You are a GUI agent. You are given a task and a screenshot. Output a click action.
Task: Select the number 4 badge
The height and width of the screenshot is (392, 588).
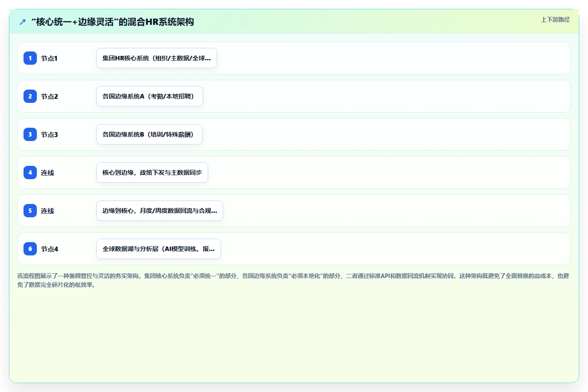click(x=30, y=172)
